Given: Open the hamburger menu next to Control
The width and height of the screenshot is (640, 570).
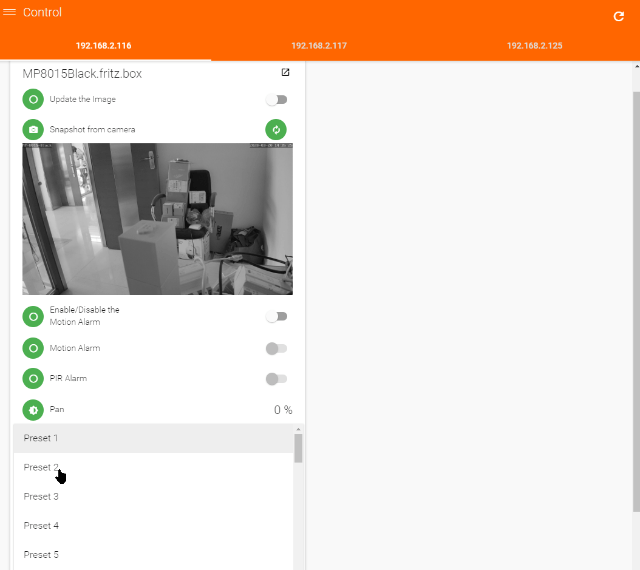Looking at the screenshot, I should (x=10, y=12).
